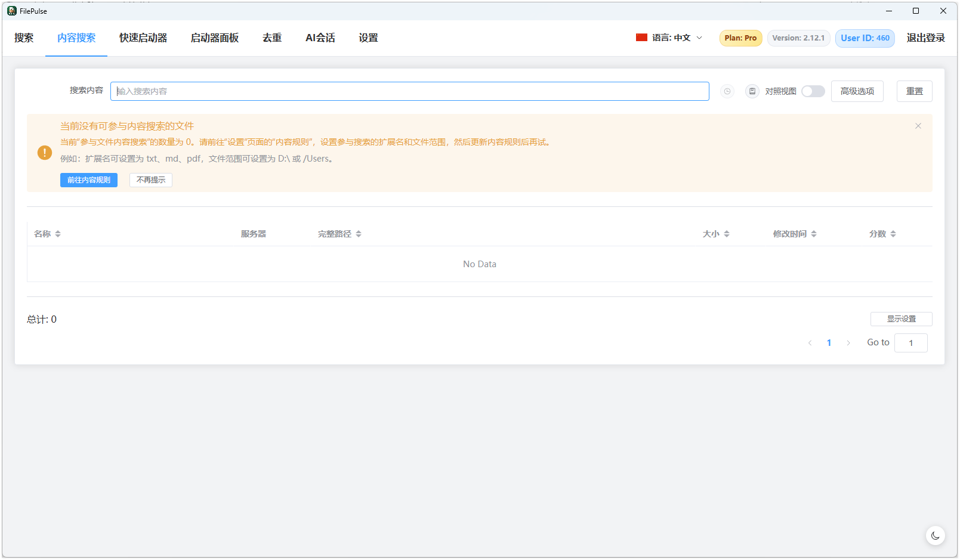960x560 pixels.
Task: Minimize the FilePulse window
Action: pyautogui.click(x=888, y=11)
